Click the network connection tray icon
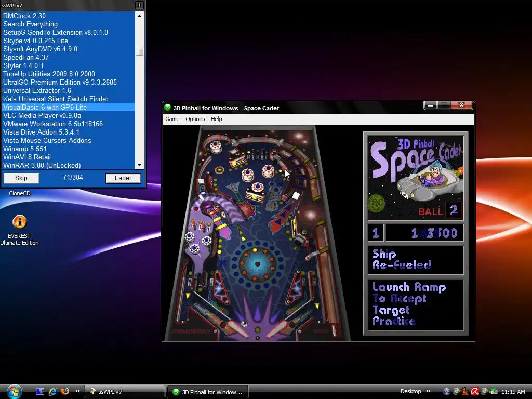532x399 pixels. pos(494,392)
